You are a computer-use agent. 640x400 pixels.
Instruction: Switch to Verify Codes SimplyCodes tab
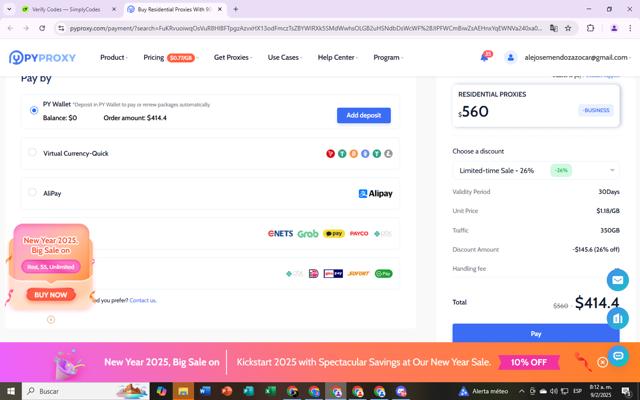tap(66, 9)
